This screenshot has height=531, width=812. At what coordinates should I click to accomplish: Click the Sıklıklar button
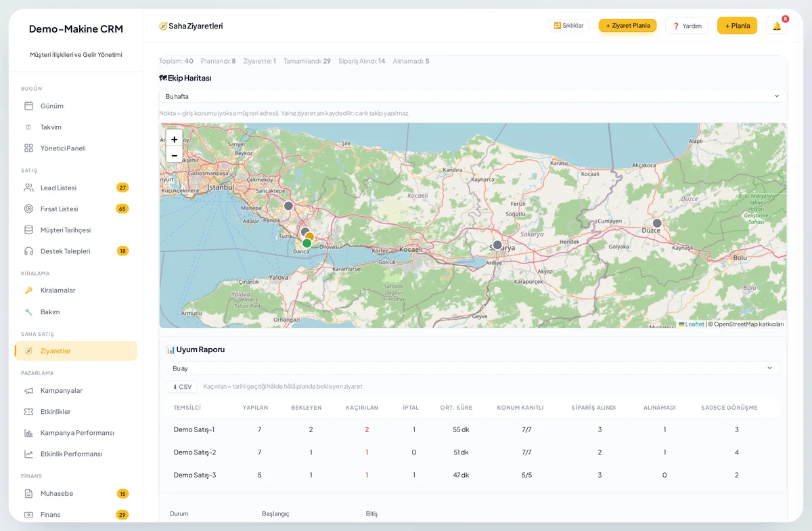(x=568, y=26)
